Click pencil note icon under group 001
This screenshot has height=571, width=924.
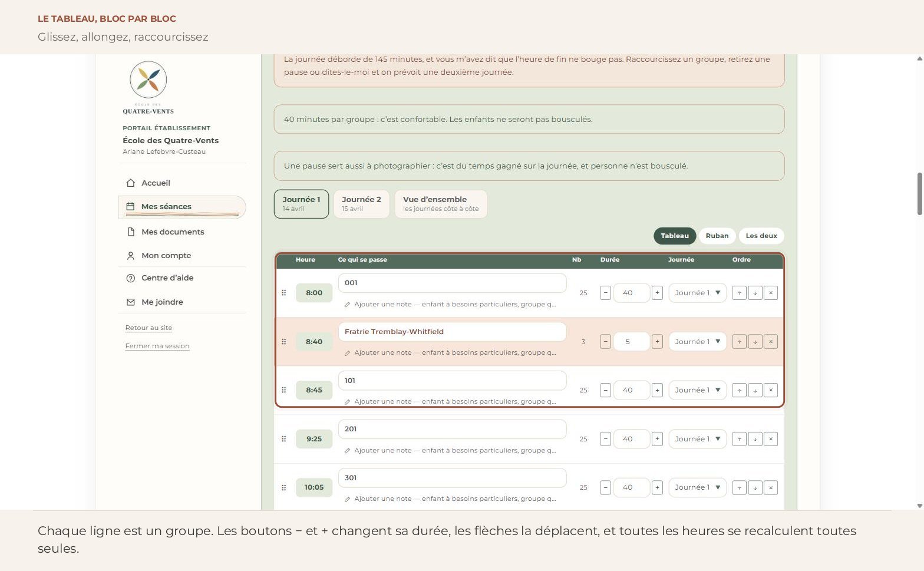pyautogui.click(x=347, y=305)
